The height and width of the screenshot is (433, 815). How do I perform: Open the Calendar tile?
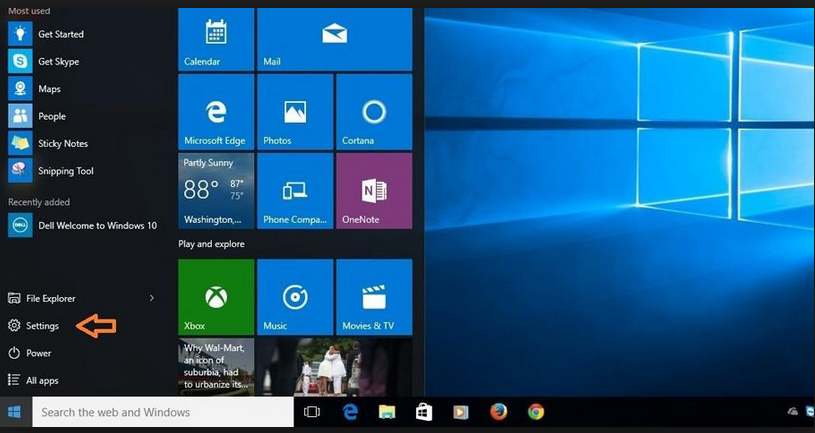point(216,40)
